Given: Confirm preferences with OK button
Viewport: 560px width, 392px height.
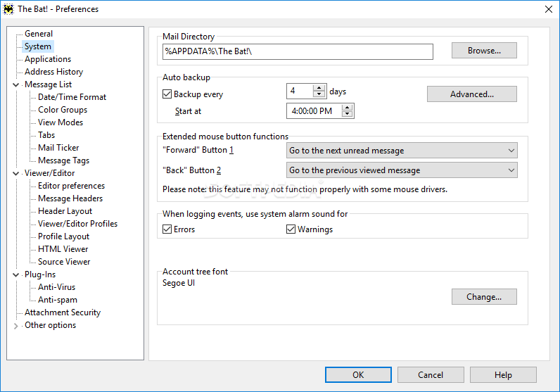Looking at the screenshot, I should pyautogui.click(x=358, y=375).
